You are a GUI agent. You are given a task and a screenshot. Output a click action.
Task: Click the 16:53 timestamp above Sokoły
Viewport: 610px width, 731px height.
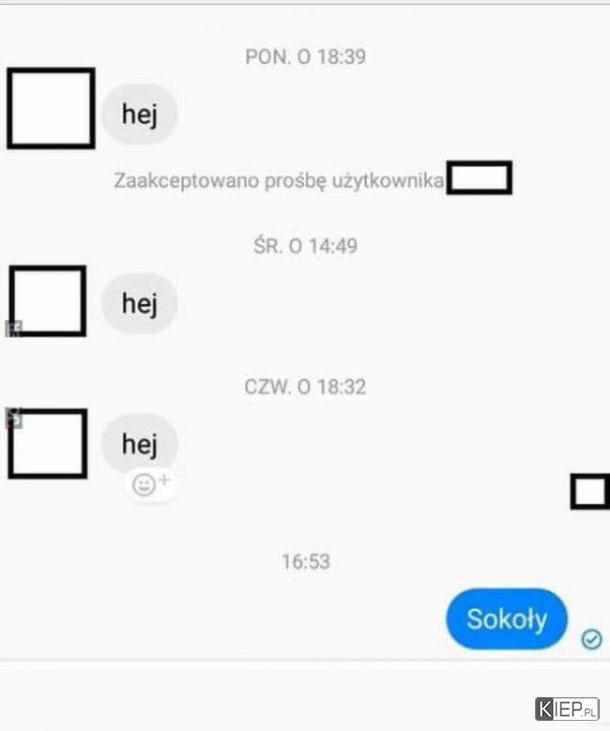tap(306, 562)
